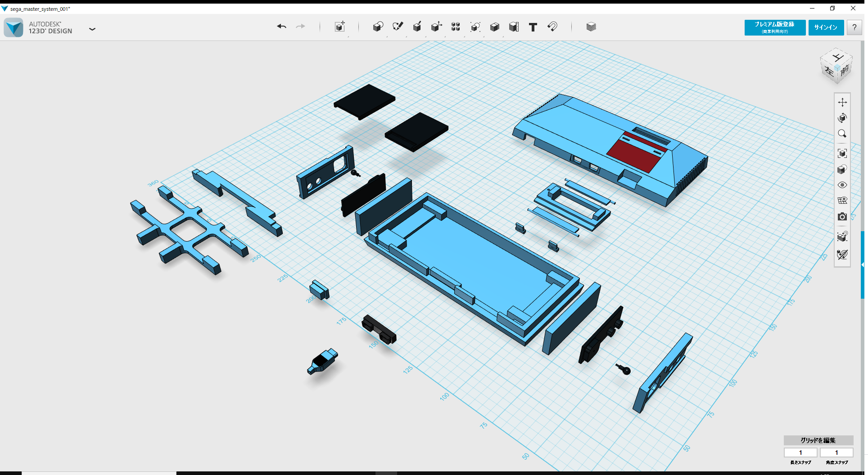Click the sega_master_system_001 title tab
The width and height of the screenshot is (868, 475).
tap(40, 8)
